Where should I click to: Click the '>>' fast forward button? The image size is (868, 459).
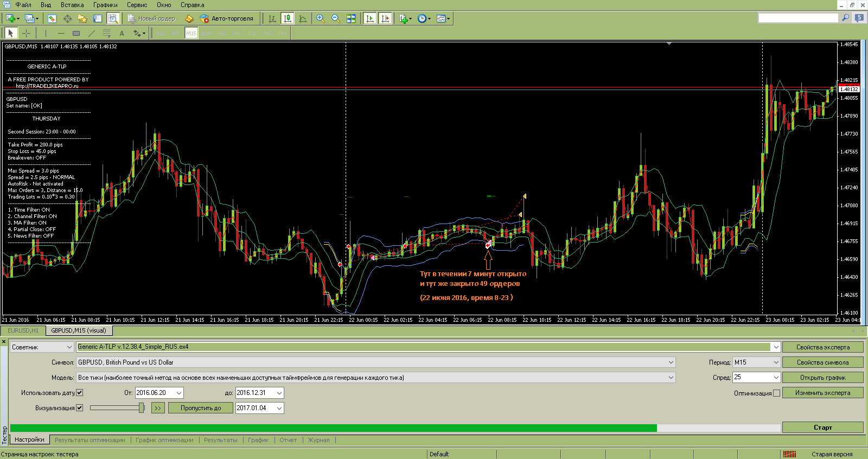[x=158, y=408]
